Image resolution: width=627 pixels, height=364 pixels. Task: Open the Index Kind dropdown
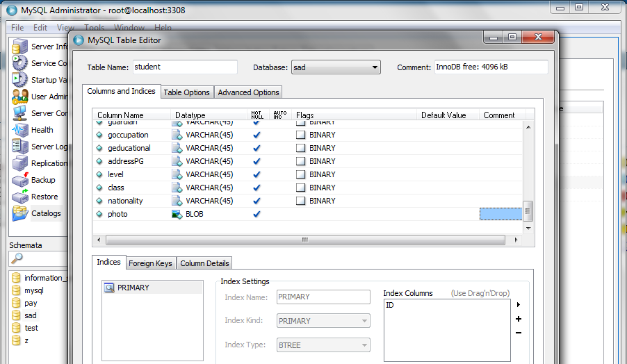pyautogui.click(x=323, y=320)
